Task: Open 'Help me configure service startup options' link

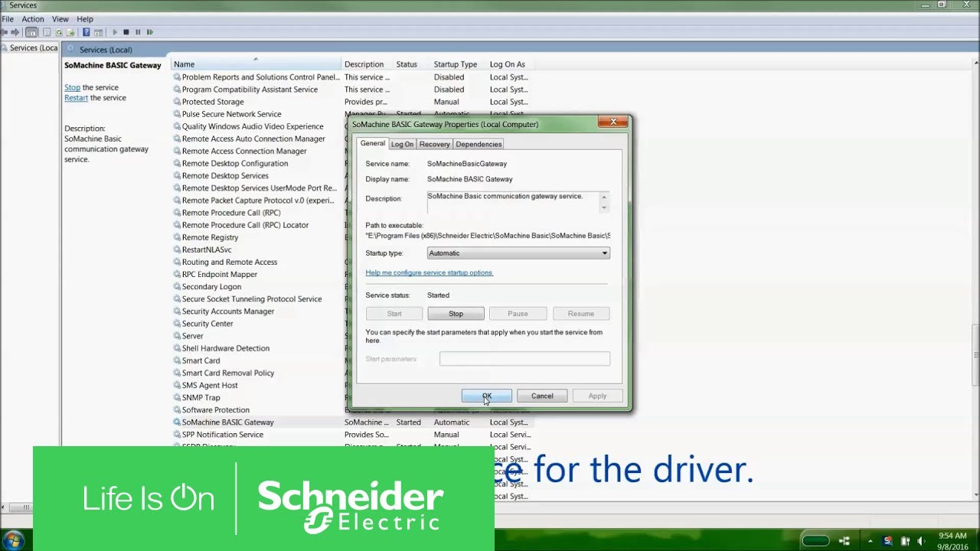Action: 429,272
